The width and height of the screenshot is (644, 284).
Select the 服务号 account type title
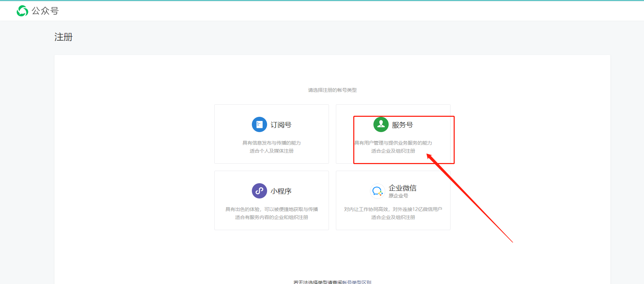point(403,125)
